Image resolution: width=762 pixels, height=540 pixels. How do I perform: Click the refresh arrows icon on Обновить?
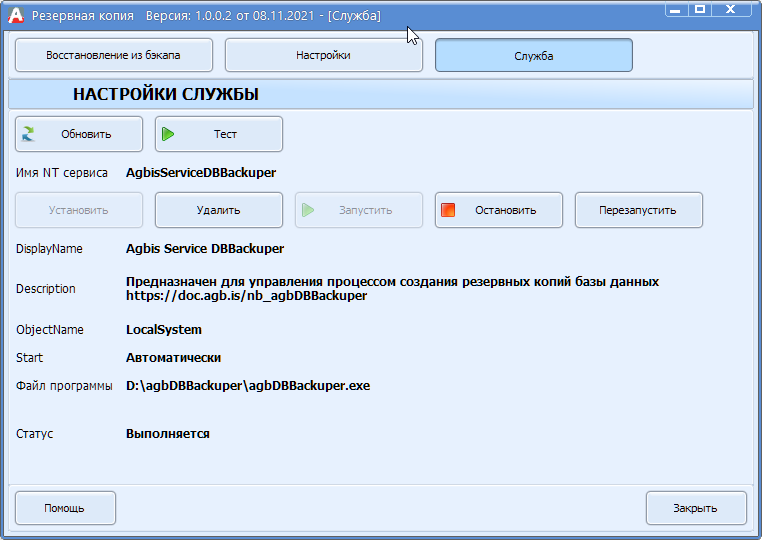(29, 134)
